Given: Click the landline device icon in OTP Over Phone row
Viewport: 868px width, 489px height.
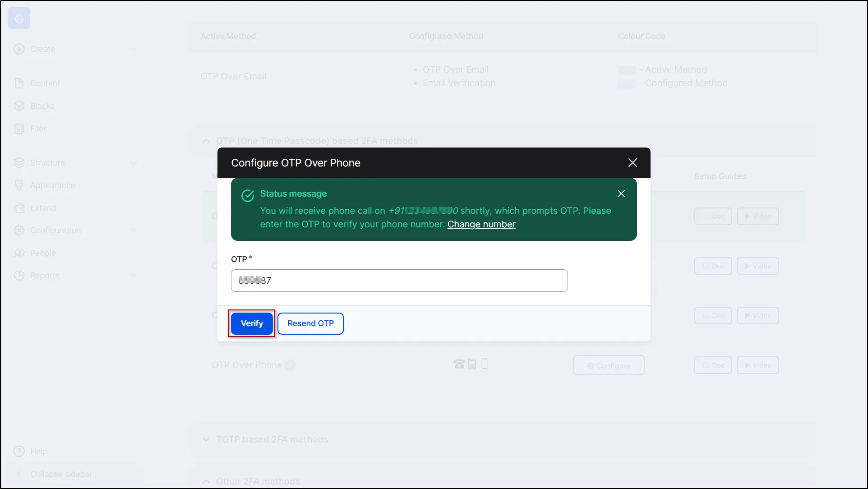Looking at the screenshot, I should click(472, 364).
